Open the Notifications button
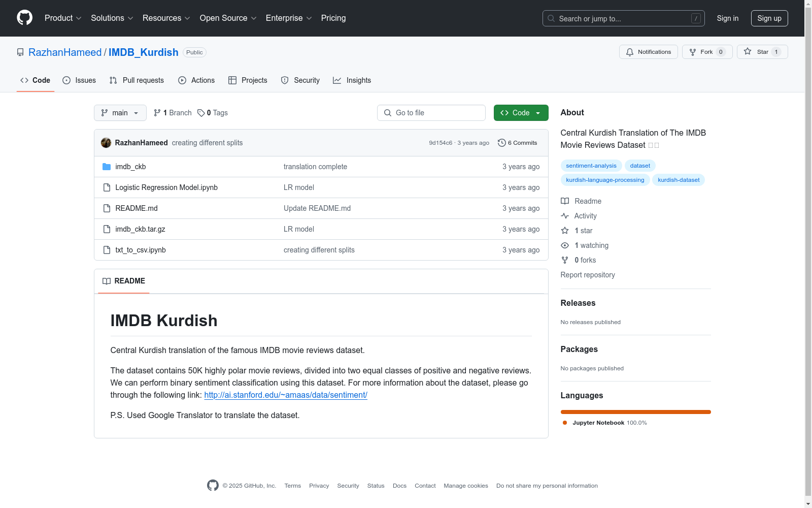 click(x=649, y=52)
